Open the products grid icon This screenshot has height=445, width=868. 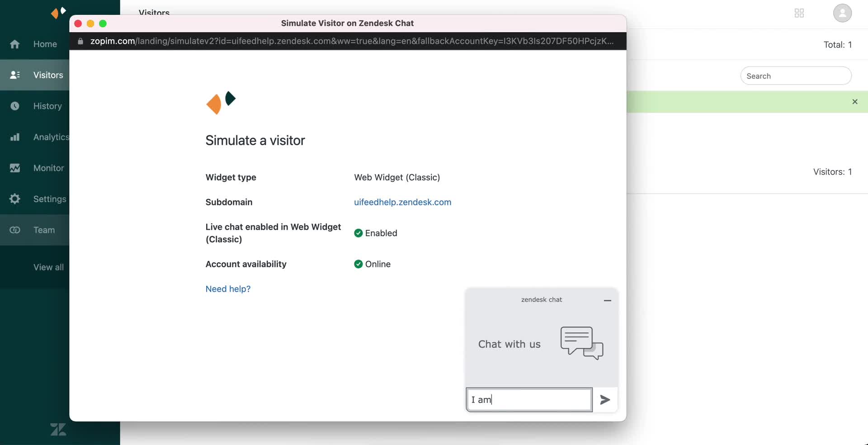[799, 13]
